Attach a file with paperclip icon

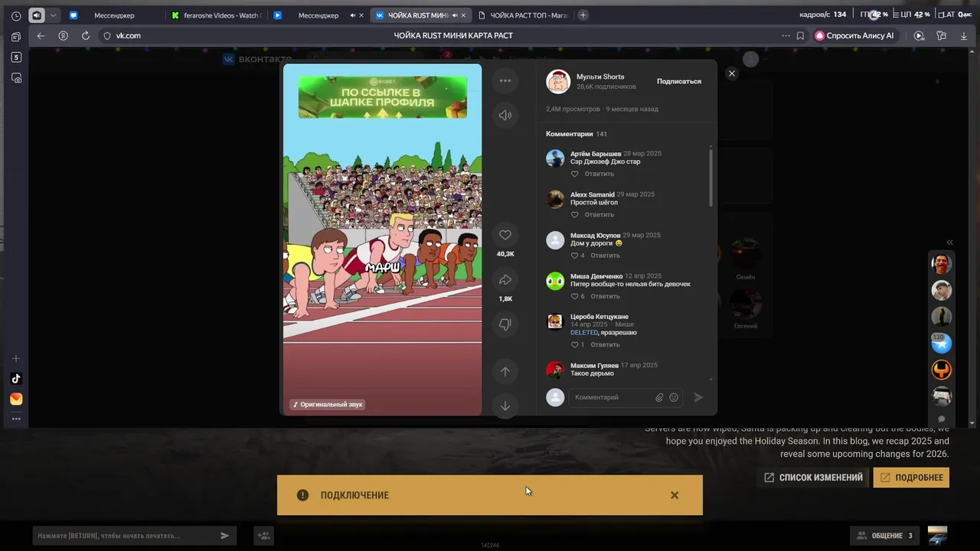tap(659, 397)
